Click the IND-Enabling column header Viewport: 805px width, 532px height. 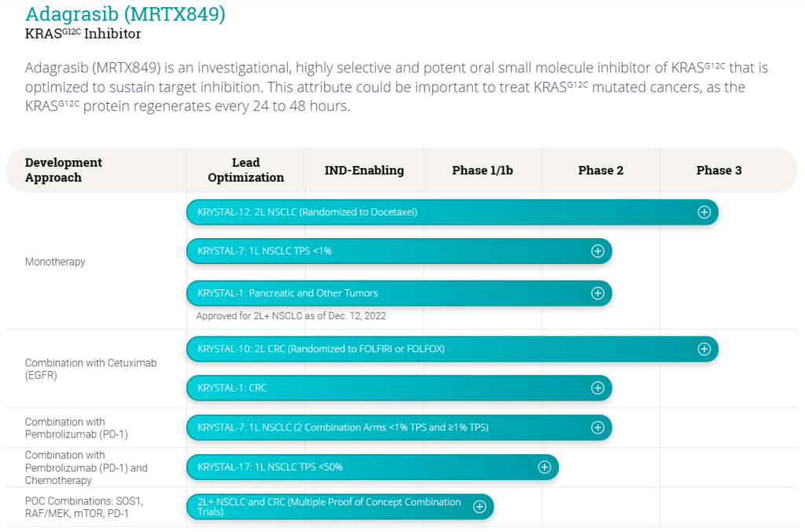[x=364, y=170]
